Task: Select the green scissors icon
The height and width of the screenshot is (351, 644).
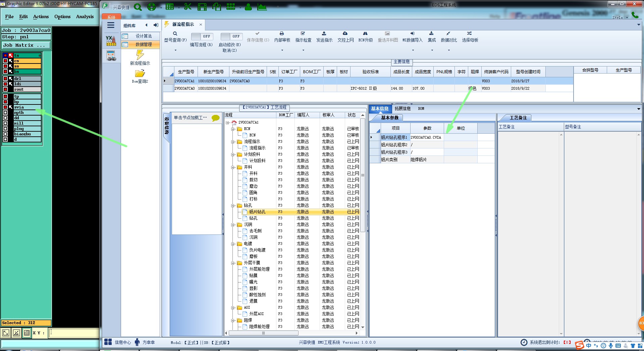Action: [x=188, y=6]
